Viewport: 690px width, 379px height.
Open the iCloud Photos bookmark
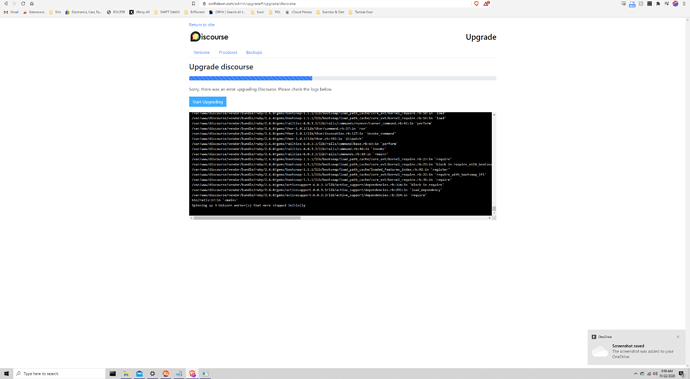click(x=299, y=12)
